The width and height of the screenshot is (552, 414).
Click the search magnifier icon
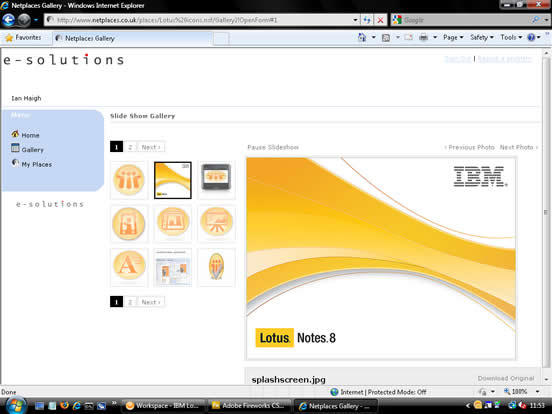tap(536, 20)
